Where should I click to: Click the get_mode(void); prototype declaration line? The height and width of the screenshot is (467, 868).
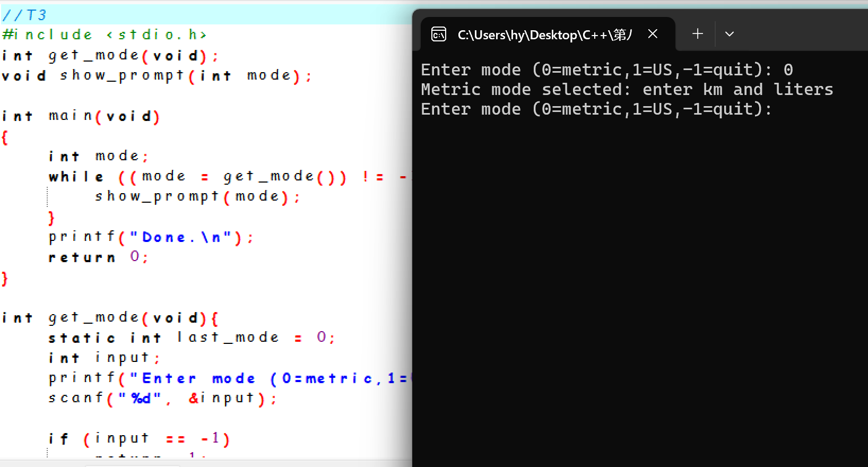[x=110, y=55]
